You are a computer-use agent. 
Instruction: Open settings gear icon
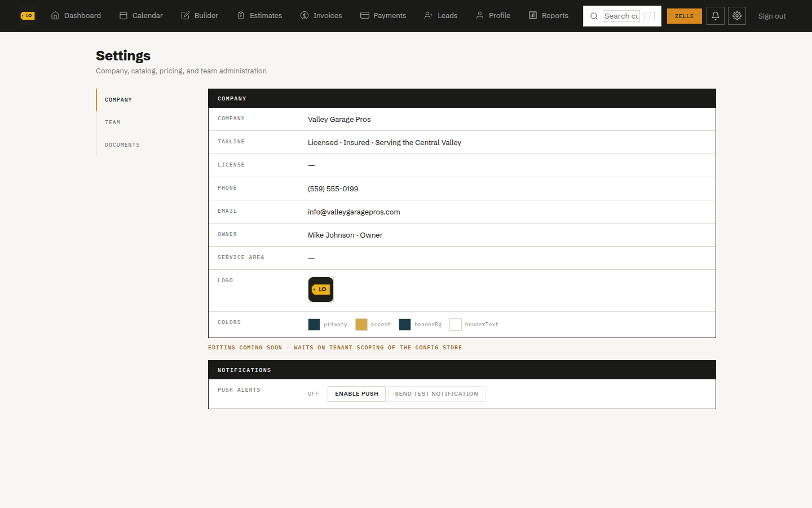(737, 16)
